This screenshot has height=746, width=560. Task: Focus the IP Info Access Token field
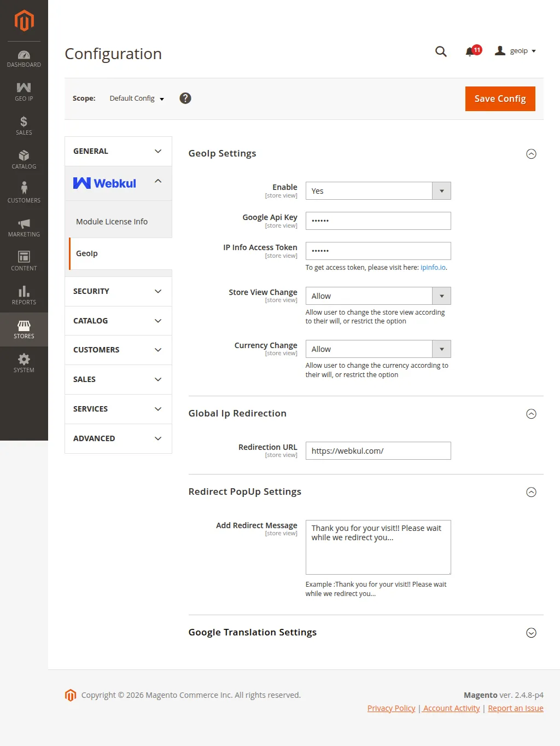(378, 251)
